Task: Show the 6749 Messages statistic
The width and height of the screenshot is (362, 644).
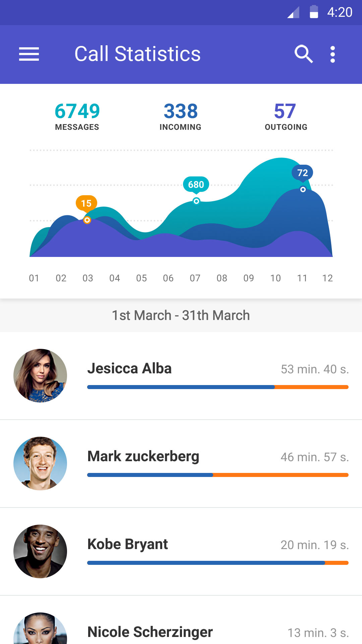Action: (77, 116)
